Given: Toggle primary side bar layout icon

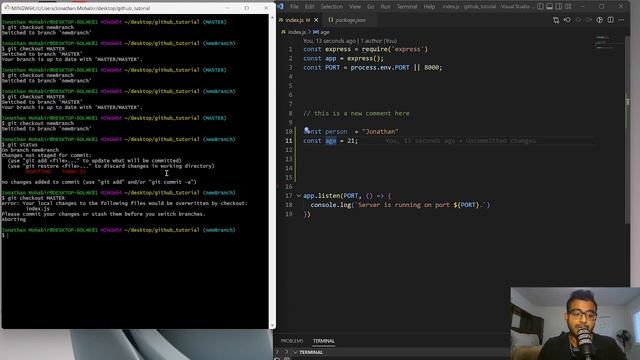Looking at the screenshot, I should (x=540, y=7).
